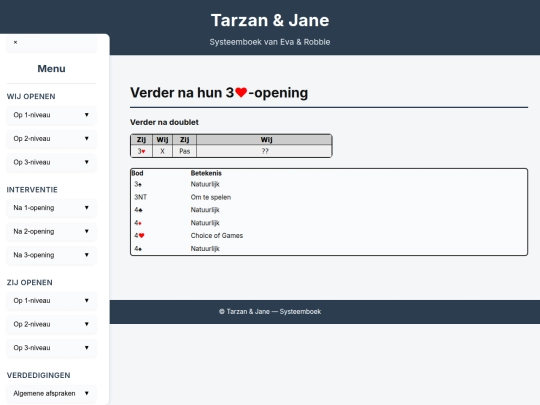Click the 3♥ cell in the bidding table
The image size is (540, 405).
point(141,151)
